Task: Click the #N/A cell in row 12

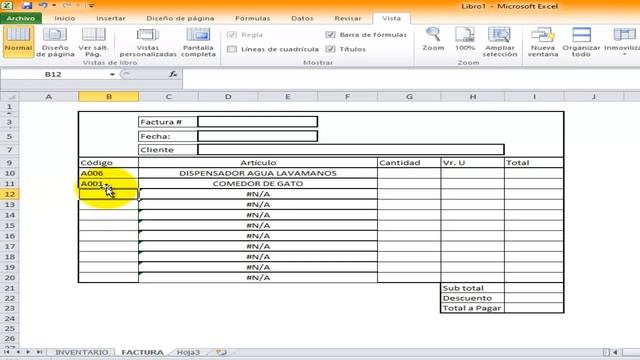Action: pyautogui.click(x=258, y=194)
